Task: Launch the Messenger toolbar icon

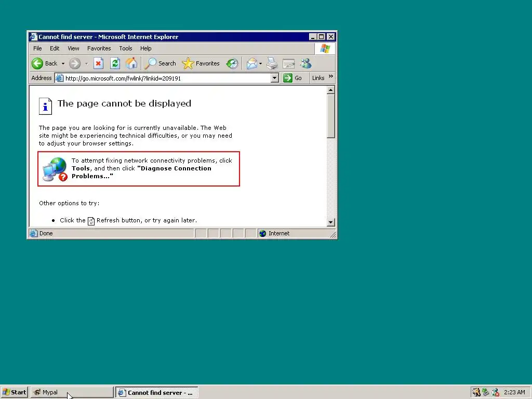Action: coord(305,63)
